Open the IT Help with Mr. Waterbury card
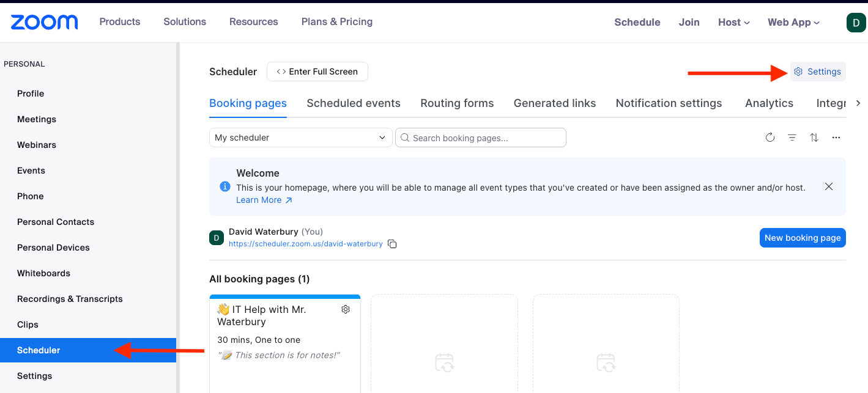868x393 pixels. pyautogui.click(x=285, y=343)
